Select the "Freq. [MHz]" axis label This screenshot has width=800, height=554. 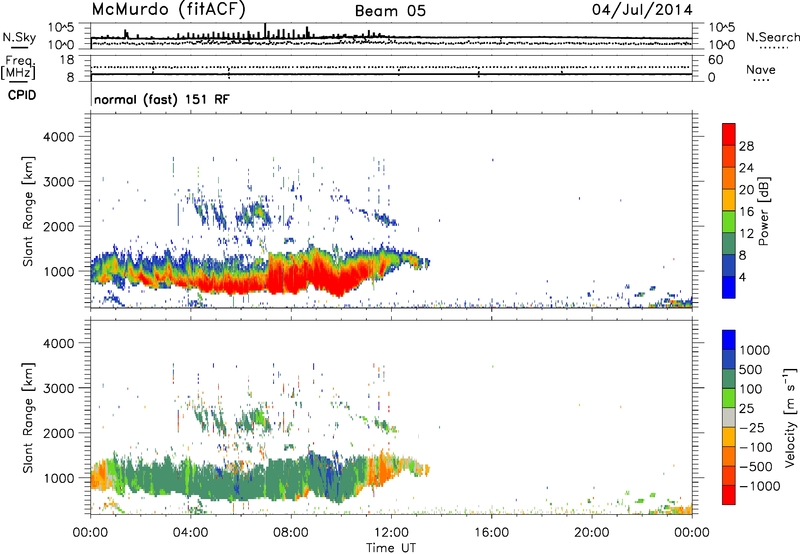(x=18, y=67)
